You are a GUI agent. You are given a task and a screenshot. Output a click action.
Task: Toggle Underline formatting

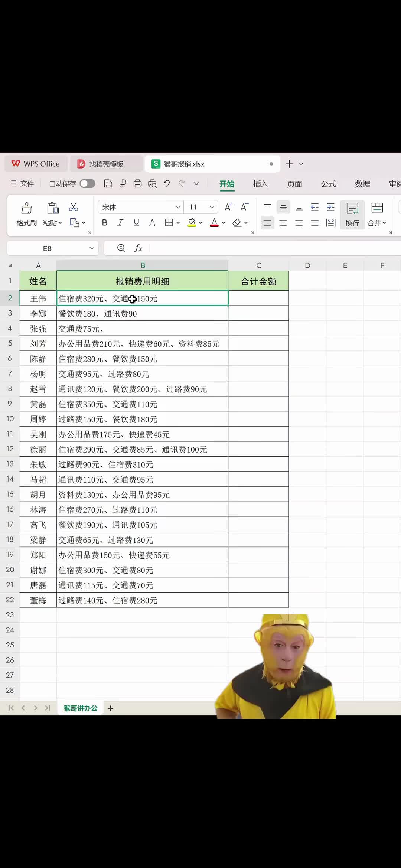pyautogui.click(x=136, y=222)
